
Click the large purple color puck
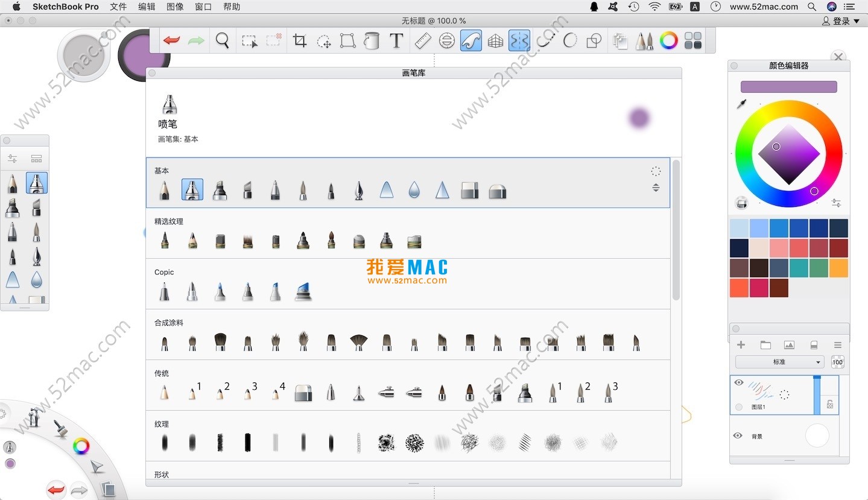[143, 55]
